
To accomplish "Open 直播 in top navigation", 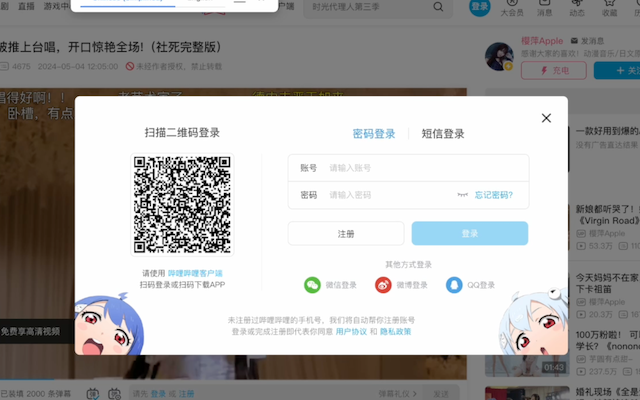I will coord(26,6).
